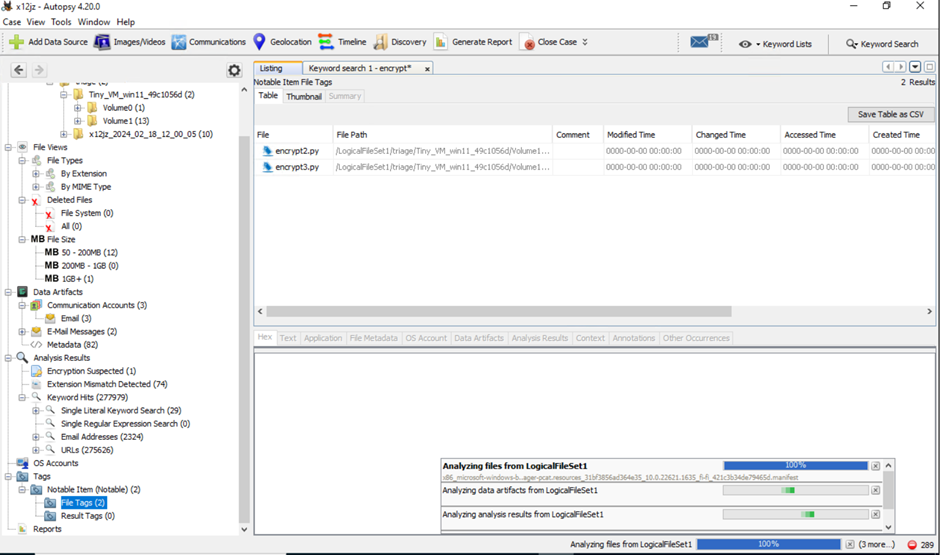
Task: Click the back arrow in tree panel
Action: (19, 70)
